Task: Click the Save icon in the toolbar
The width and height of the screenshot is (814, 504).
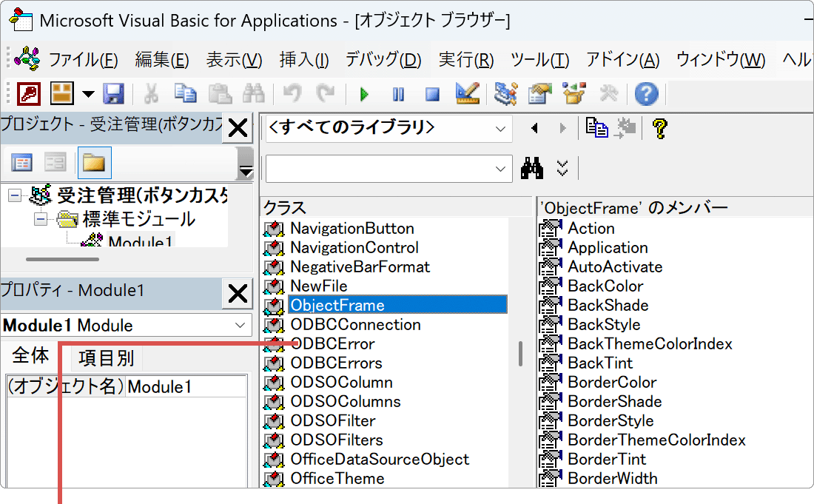Action: coord(113,94)
